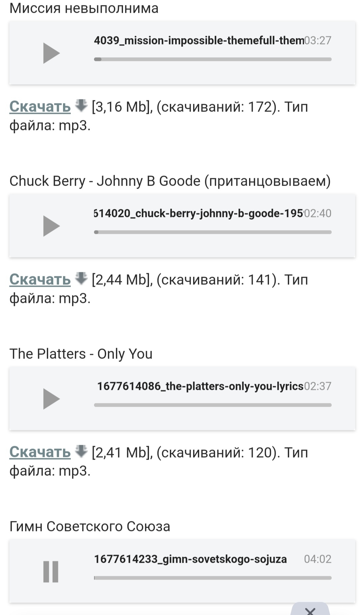Play the Mission Impossible theme track
This screenshot has width=364, height=615.
point(51,53)
